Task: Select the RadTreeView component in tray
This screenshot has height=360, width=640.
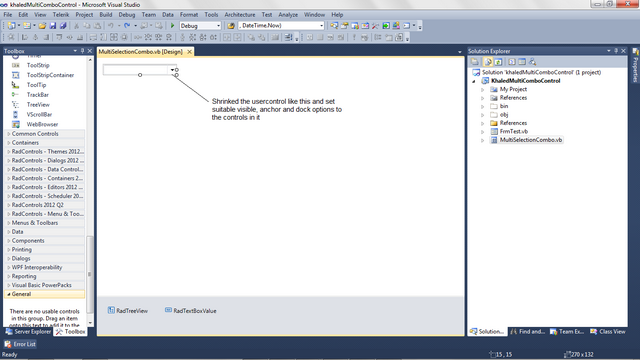Action: point(128,311)
